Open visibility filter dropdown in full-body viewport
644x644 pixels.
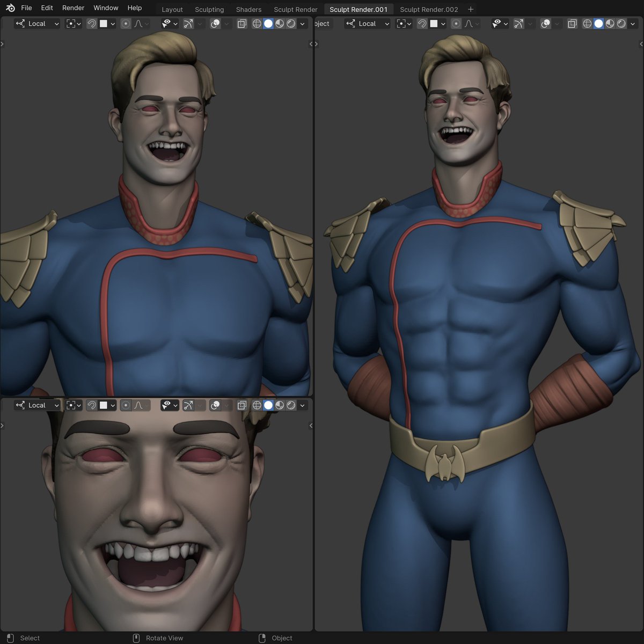pyautogui.click(x=500, y=24)
